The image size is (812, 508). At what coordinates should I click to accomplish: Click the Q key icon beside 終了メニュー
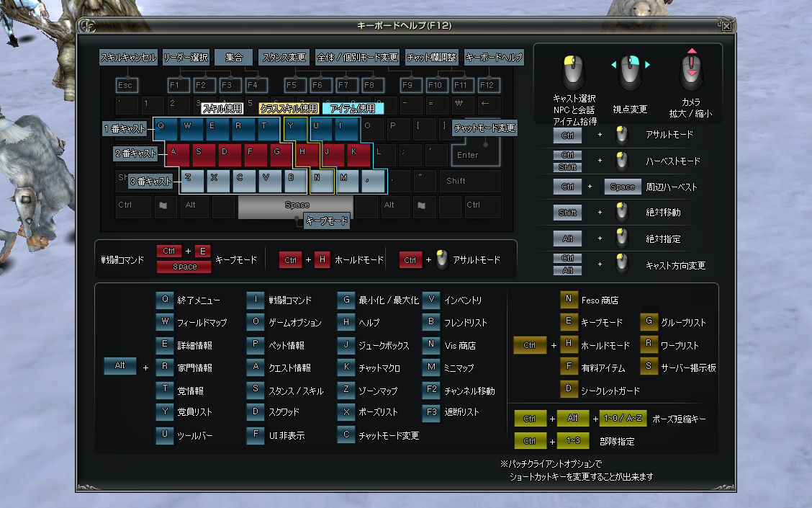click(165, 300)
